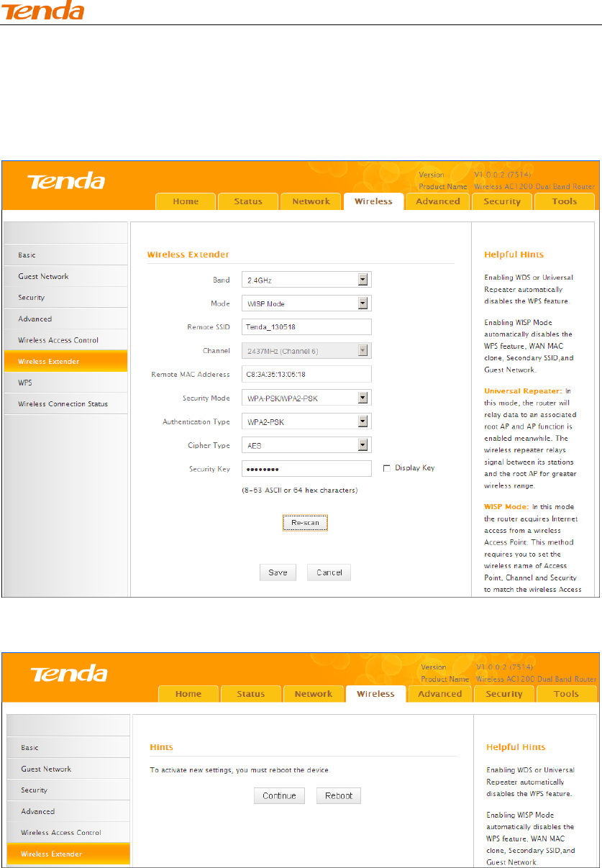602x868 pixels.
Task: Select Guest Network in lower sidebar
Action: pyautogui.click(x=68, y=769)
